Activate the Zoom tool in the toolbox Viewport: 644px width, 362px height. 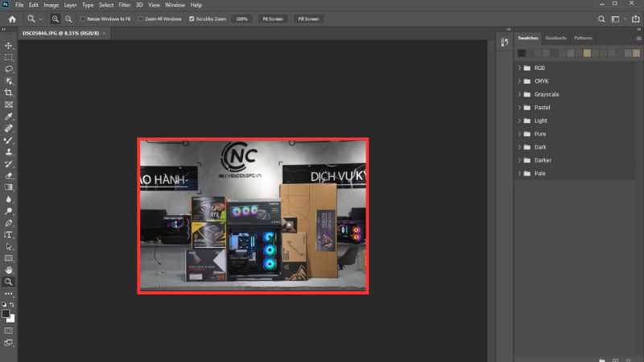click(9, 282)
